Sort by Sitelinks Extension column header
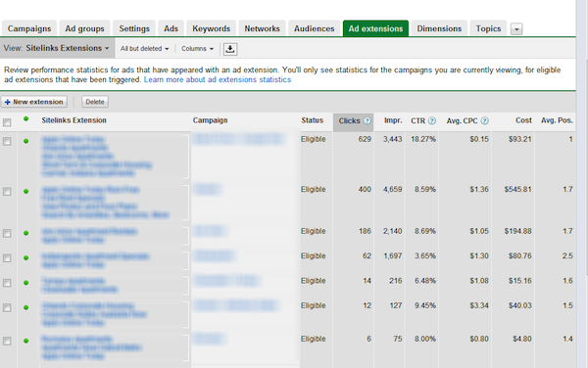 tap(73, 120)
